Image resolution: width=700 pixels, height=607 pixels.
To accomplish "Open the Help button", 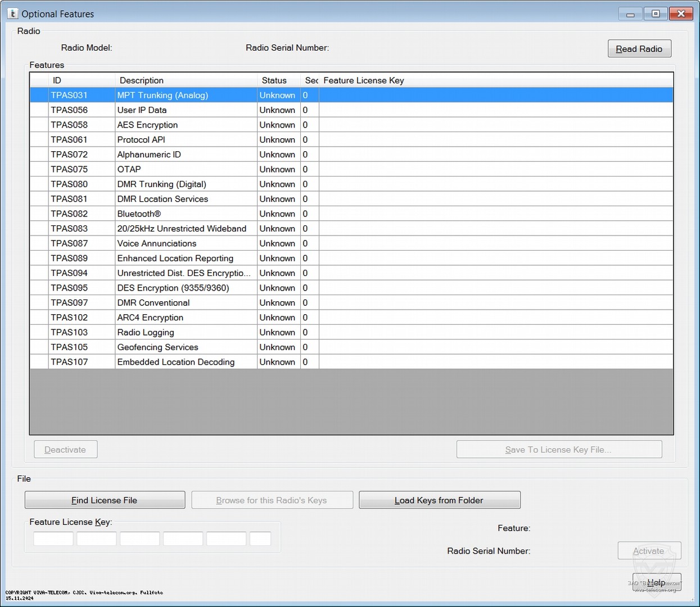I will pos(656,582).
